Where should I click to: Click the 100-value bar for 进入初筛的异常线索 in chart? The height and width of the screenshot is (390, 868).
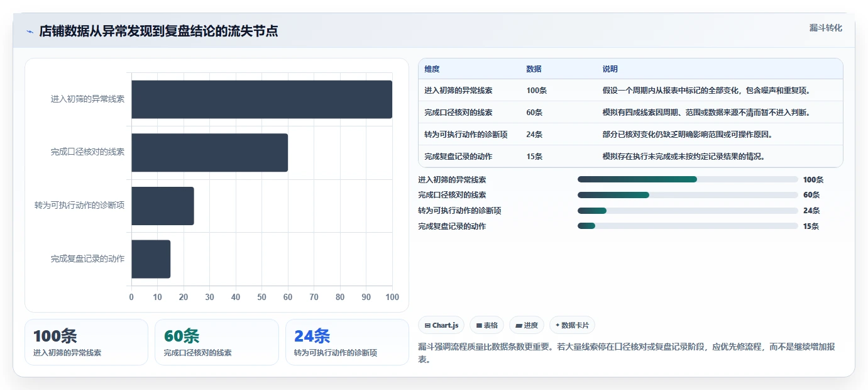[x=261, y=99]
